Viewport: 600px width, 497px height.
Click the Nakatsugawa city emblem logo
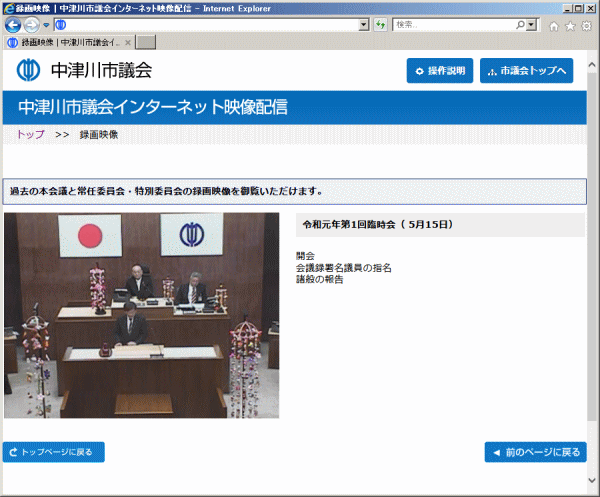pos(28,70)
